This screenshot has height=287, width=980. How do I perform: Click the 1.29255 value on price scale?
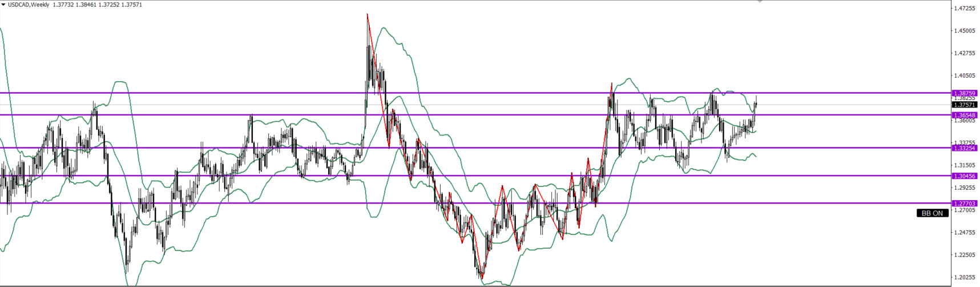click(x=964, y=188)
